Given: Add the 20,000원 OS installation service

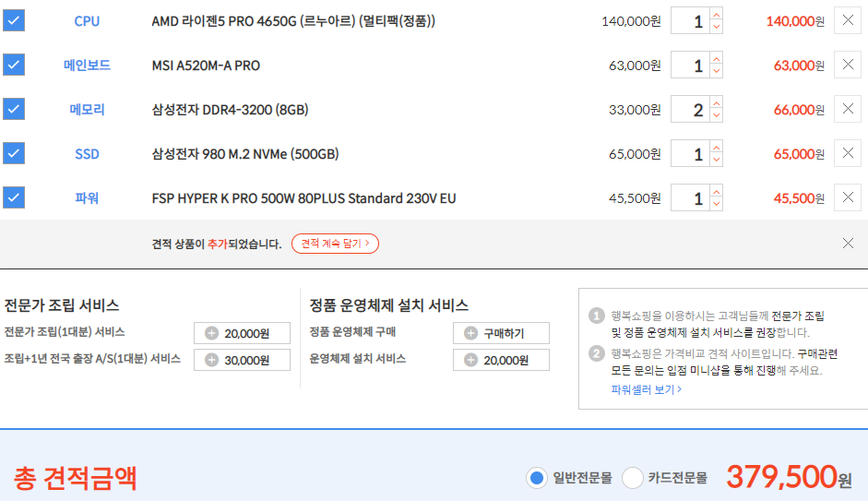Looking at the screenshot, I should tap(501, 360).
